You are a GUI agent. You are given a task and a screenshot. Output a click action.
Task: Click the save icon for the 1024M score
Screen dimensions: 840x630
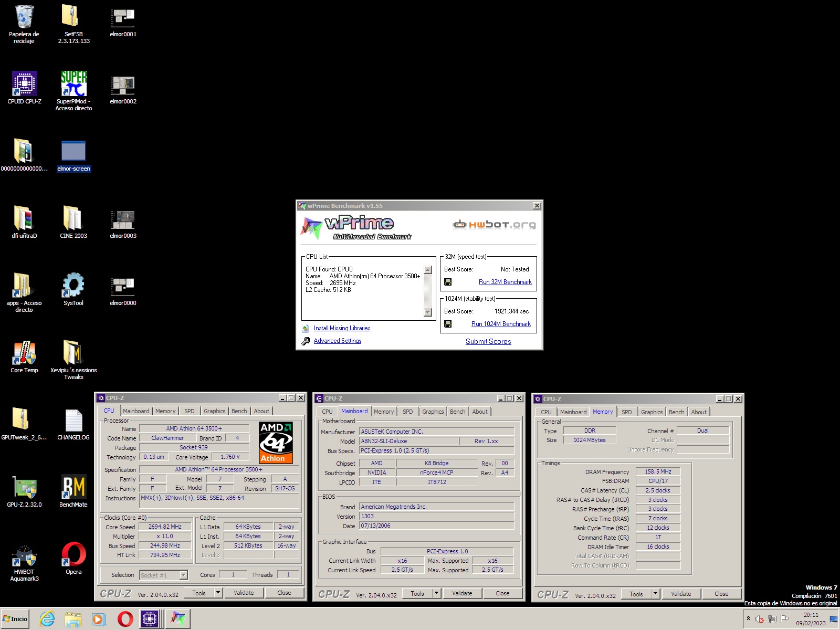[x=448, y=324]
